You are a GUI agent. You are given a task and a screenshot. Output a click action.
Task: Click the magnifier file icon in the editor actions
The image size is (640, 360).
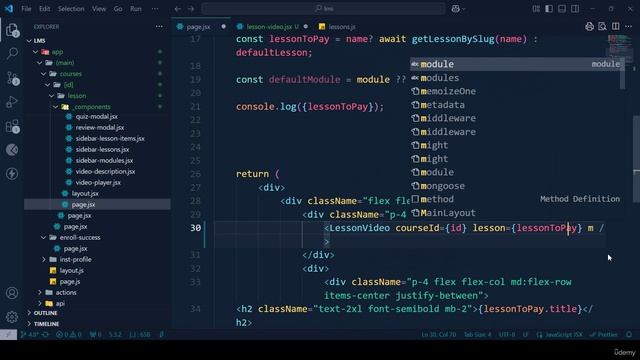tap(602, 27)
